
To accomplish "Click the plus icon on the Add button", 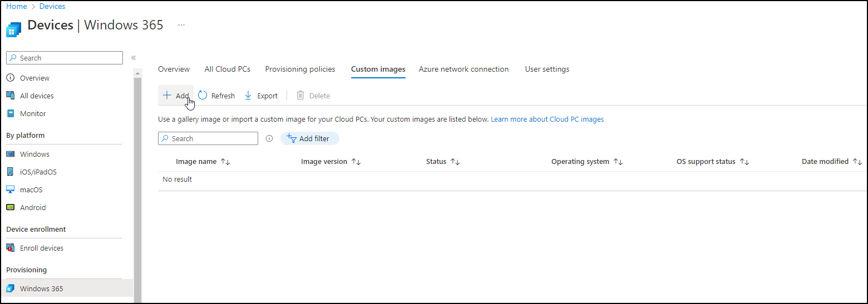I will click(x=166, y=96).
